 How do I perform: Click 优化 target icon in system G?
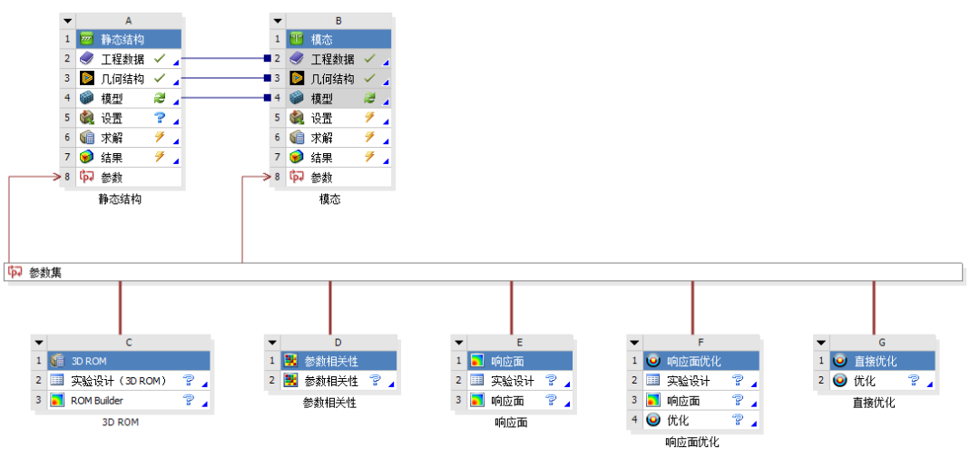(x=839, y=380)
